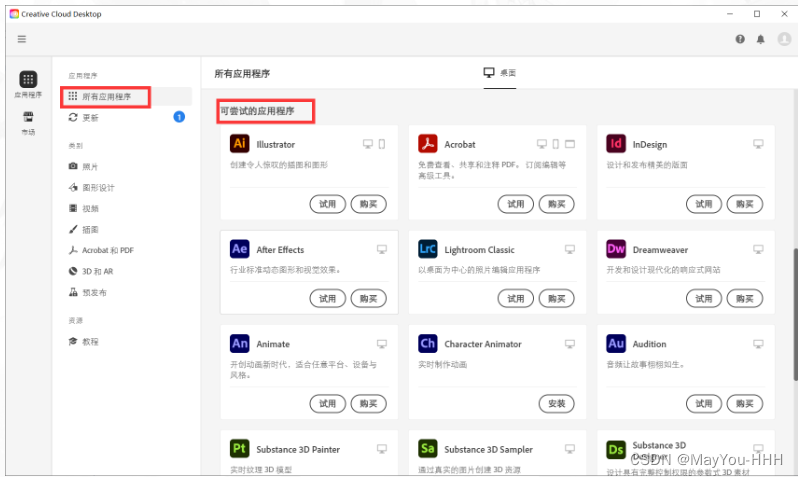Open the hamburger menu icon

22,39
